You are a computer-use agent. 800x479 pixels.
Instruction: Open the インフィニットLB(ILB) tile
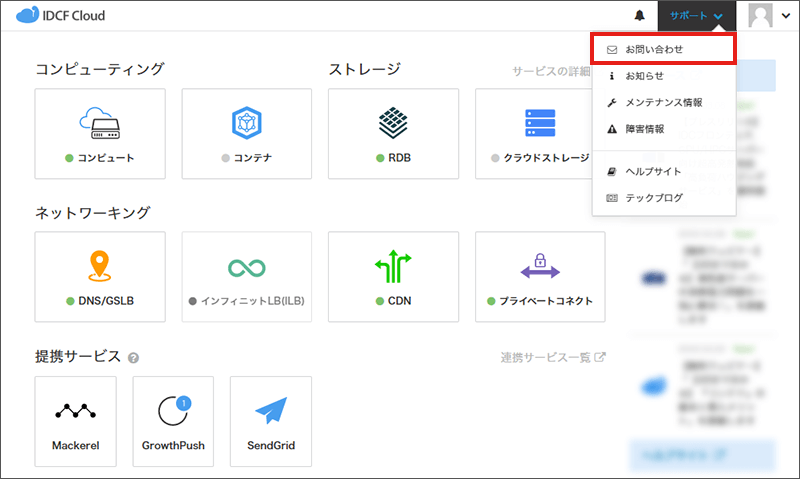[246, 277]
